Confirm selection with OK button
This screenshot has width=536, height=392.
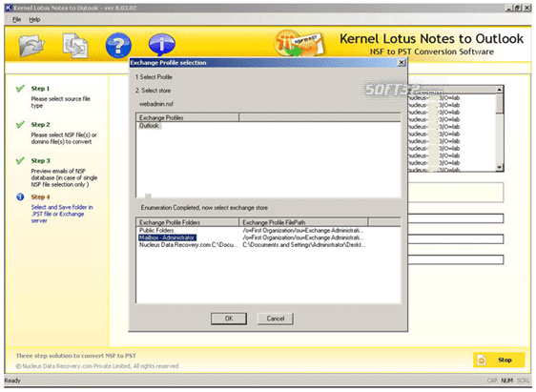pyautogui.click(x=229, y=319)
